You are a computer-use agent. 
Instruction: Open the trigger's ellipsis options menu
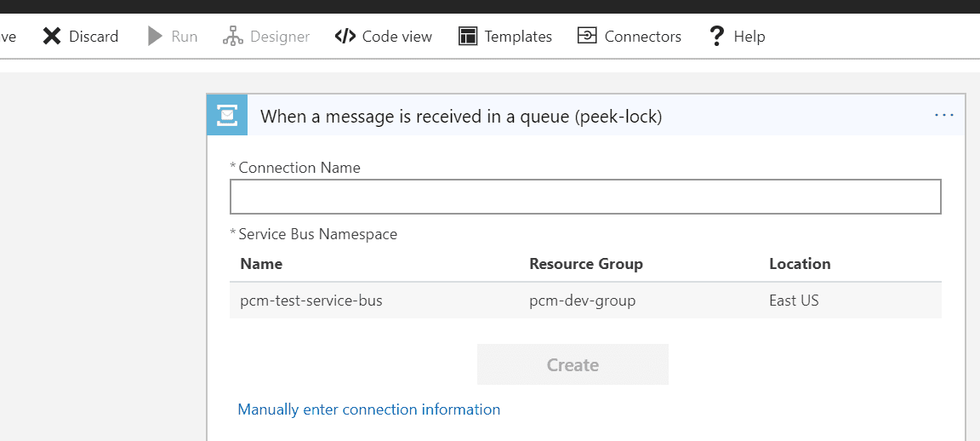[x=943, y=115]
